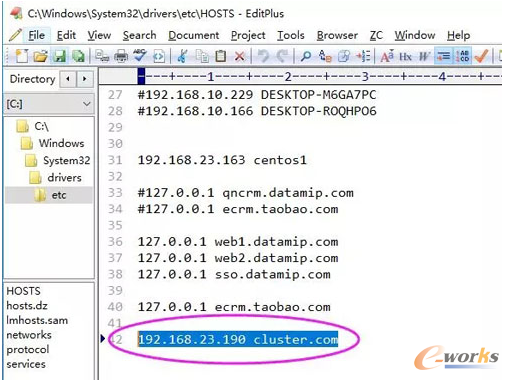Viewport: 509px width, 380px height.
Task: Click the Cut scissors icon
Action: tap(182, 56)
